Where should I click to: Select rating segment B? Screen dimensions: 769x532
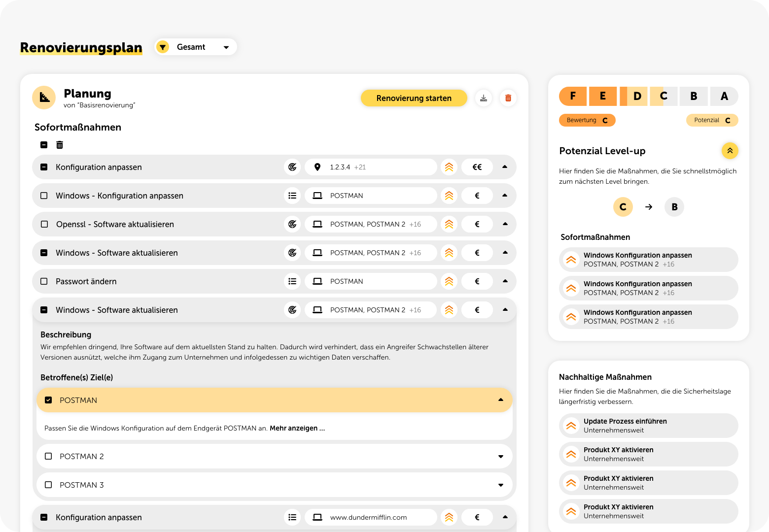pos(694,96)
